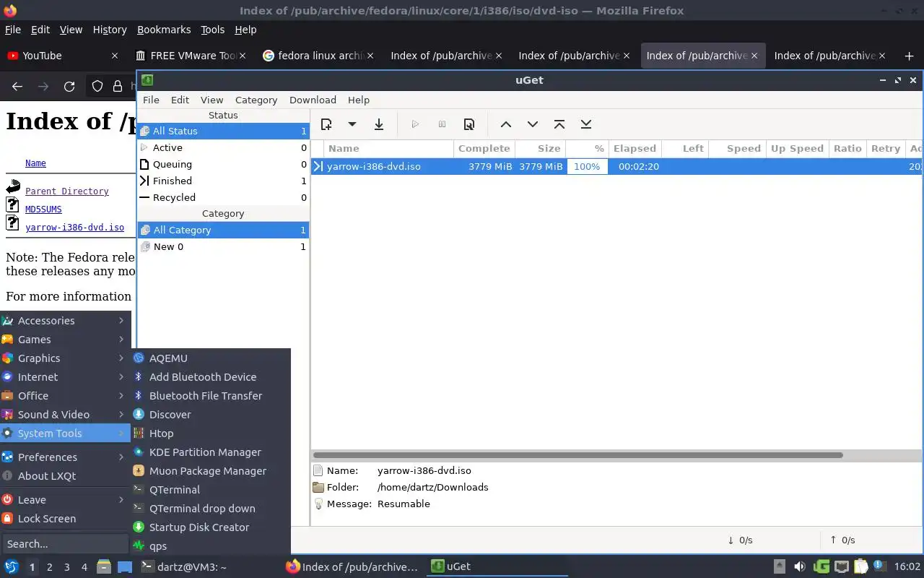Launch Htop

pyautogui.click(x=211, y=433)
